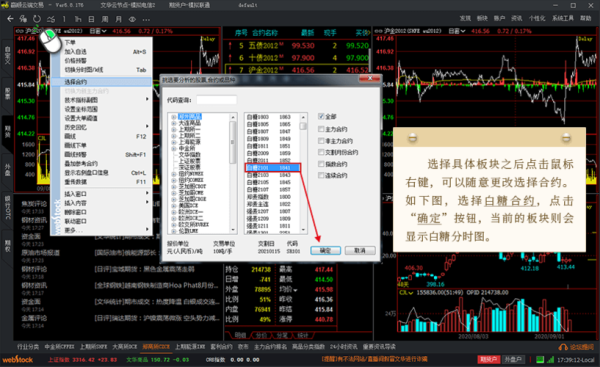Click the 确定 button in the dialog

tap(325, 250)
